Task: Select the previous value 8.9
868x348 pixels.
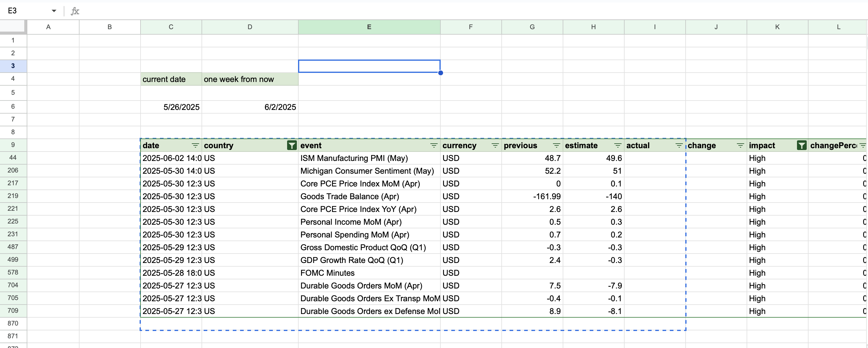Action: pos(532,311)
